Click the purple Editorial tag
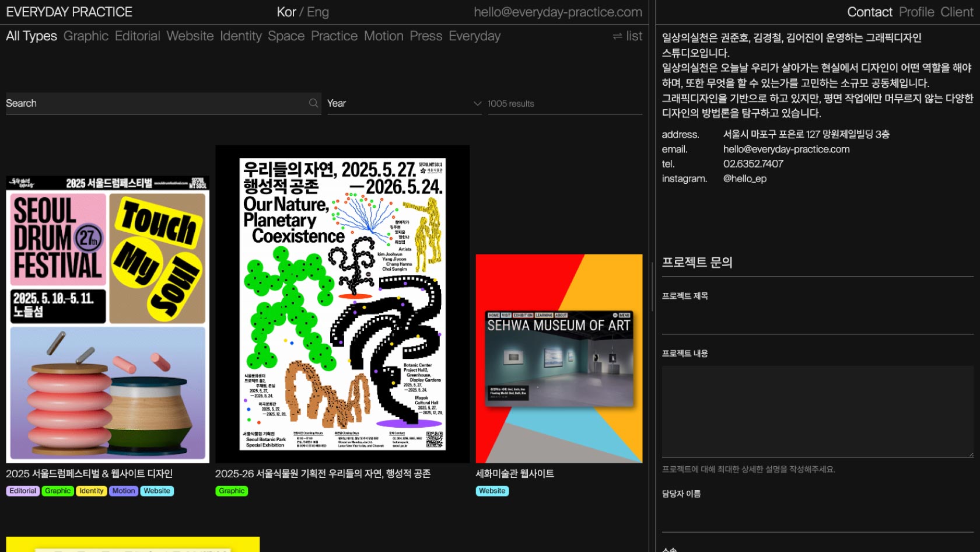Screen dimensions: 980x552 point(23,491)
